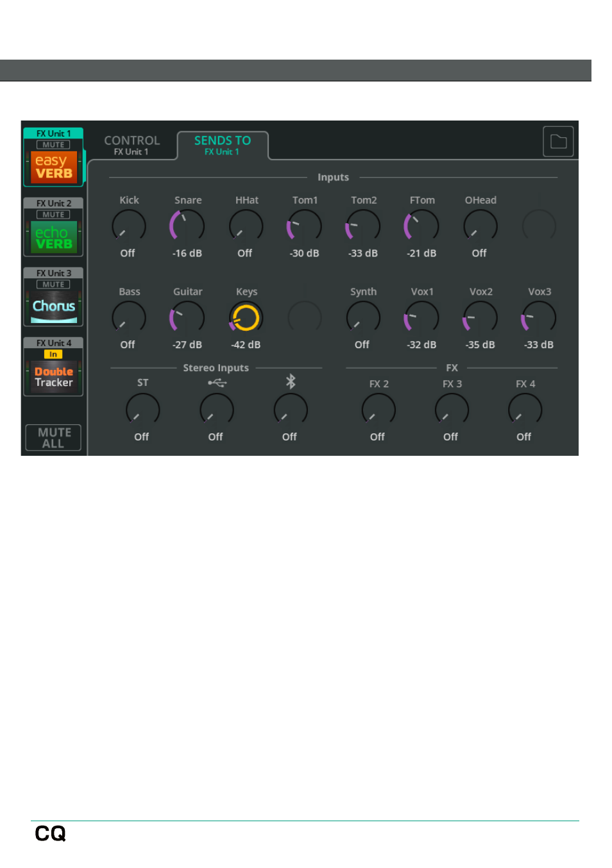Screen dimensions: 612x868
Task: Select the highlighted Keys send knob
Action: click(x=246, y=317)
